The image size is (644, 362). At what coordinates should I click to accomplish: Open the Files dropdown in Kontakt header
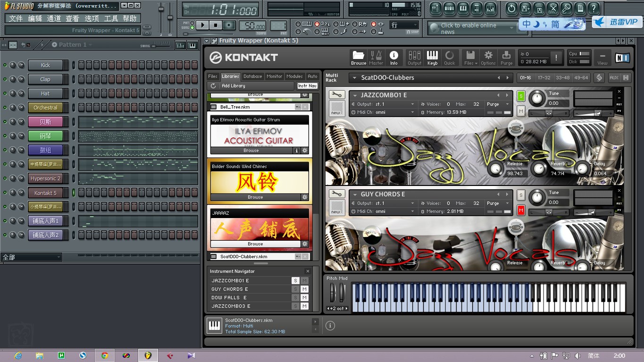click(x=470, y=57)
